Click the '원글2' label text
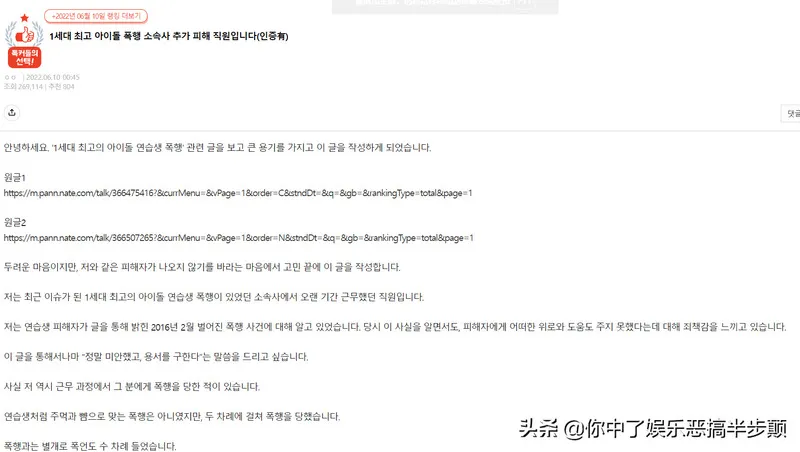The height and width of the screenshot is (452, 800). (15, 223)
